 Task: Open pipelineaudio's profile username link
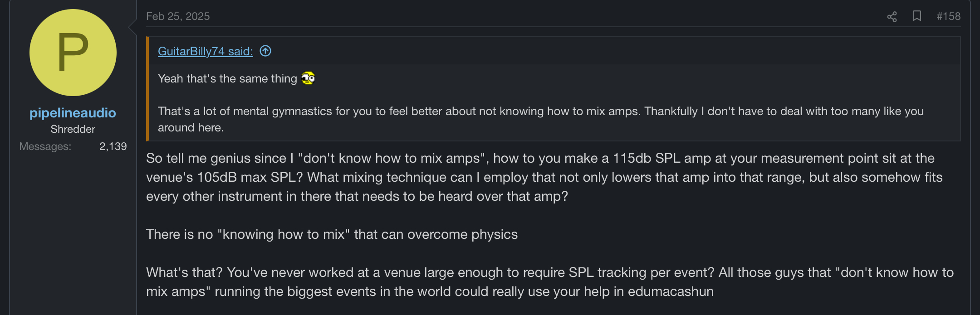click(73, 113)
